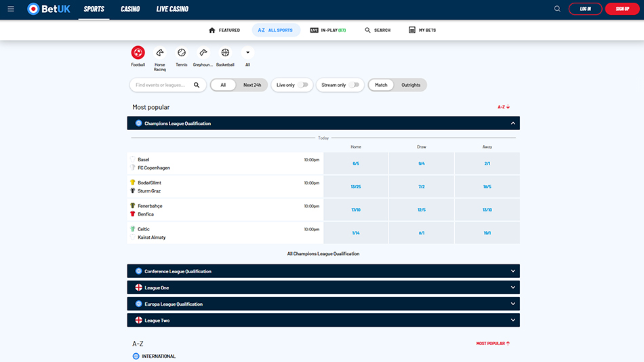
Task: Open the Casino tab
Action: (x=130, y=9)
